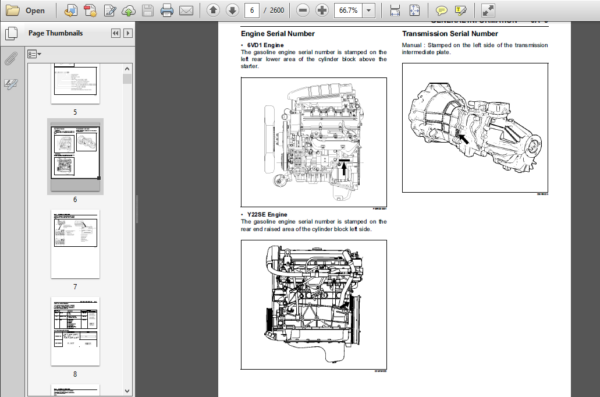The height and width of the screenshot is (397, 600).
Task: Click the 'Y22SE Engine' bullet text
Action: 267,214
